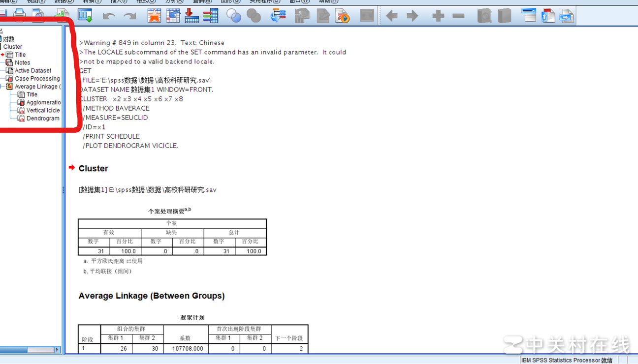Select Active Dataset in the outline

[x=32, y=70]
